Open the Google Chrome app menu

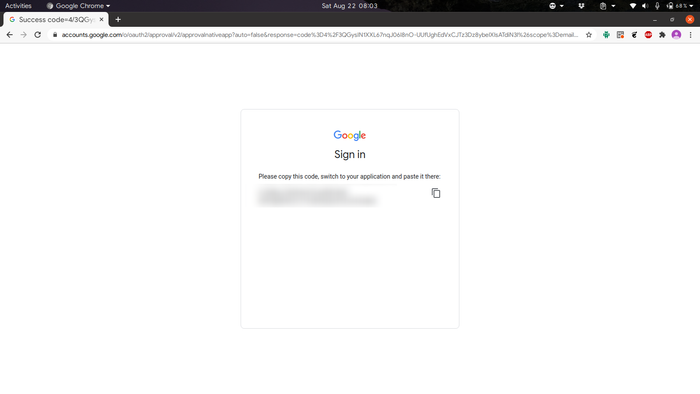pyautogui.click(x=78, y=6)
